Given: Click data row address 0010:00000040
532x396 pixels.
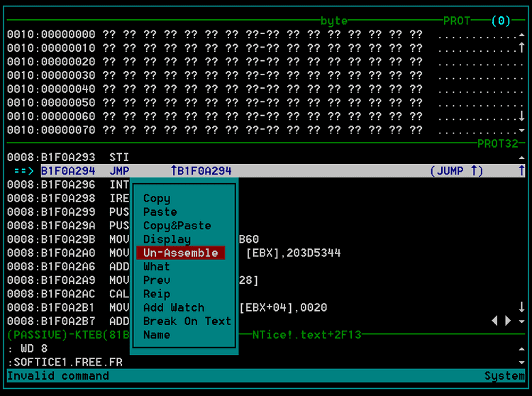Looking at the screenshot, I should [51, 89].
